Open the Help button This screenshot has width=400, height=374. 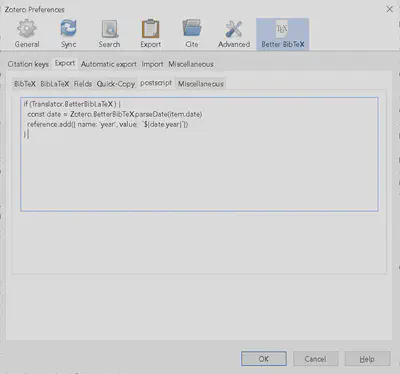click(x=367, y=359)
